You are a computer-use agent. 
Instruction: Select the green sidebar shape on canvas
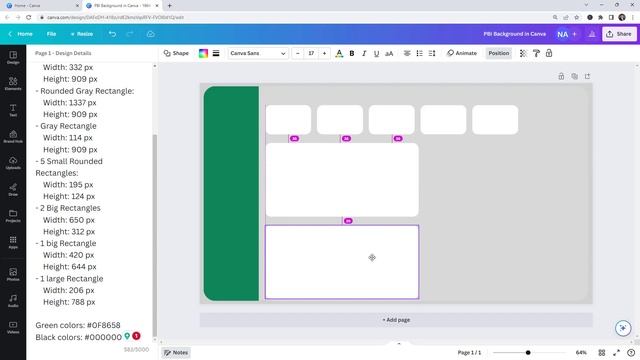pyautogui.click(x=231, y=193)
